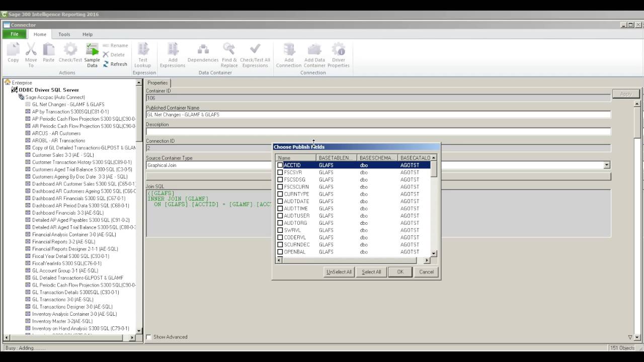Select GL Net Changes - GLAMF & GLAFS
Viewport: 644px width, 362px height.
(68, 104)
